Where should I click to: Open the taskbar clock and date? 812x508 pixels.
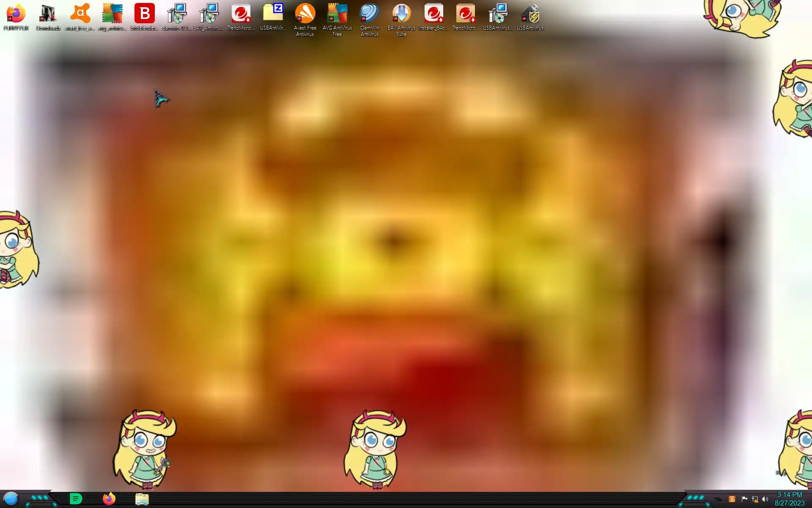point(789,499)
